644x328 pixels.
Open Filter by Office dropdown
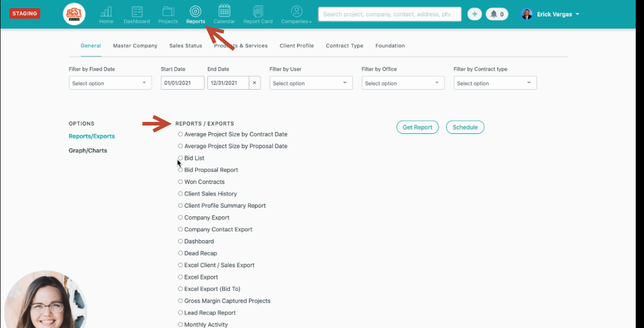tap(403, 83)
